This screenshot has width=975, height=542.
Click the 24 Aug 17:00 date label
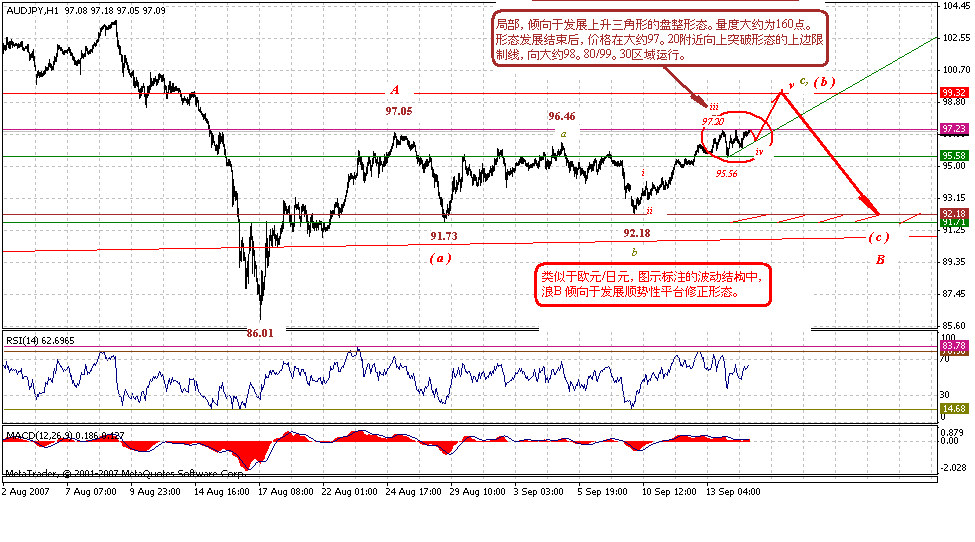[414, 492]
